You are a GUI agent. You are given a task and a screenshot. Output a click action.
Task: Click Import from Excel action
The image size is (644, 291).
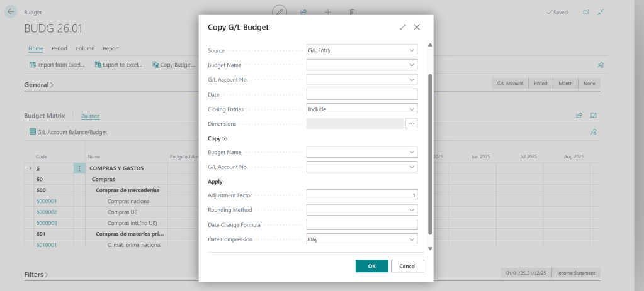click(x=58, y=64)
